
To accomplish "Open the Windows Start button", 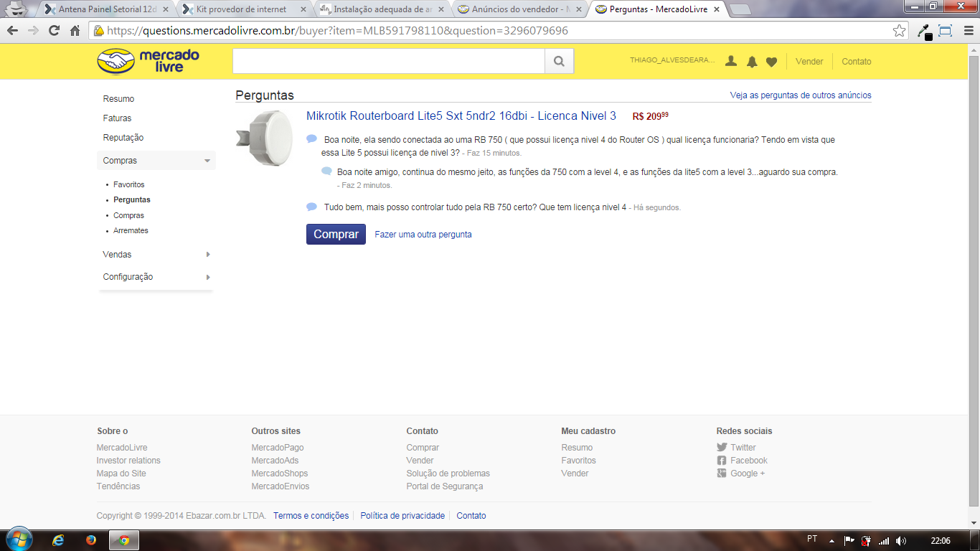I will (x=19, y=540).
